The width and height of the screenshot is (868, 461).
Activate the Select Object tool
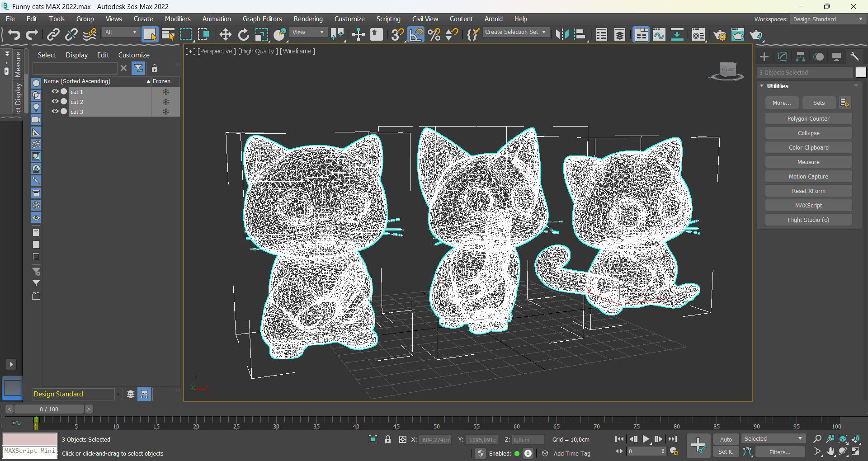click(150, 34)
